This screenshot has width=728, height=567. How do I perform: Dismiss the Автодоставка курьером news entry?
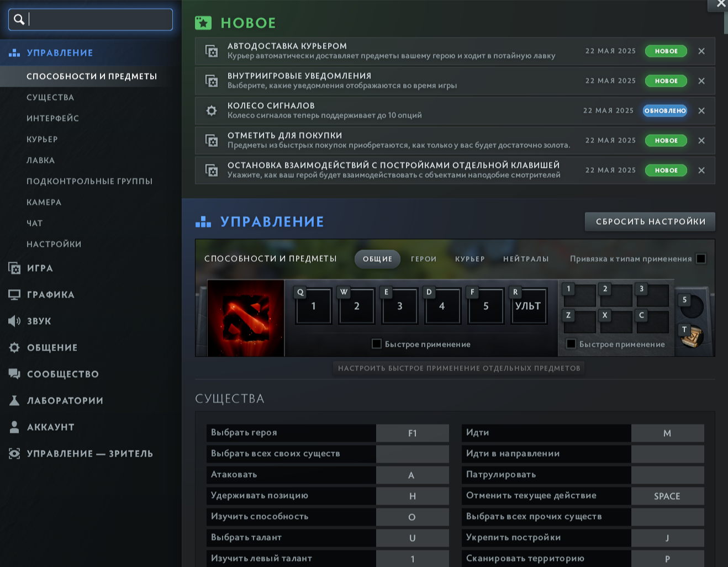tap(701, 51)
